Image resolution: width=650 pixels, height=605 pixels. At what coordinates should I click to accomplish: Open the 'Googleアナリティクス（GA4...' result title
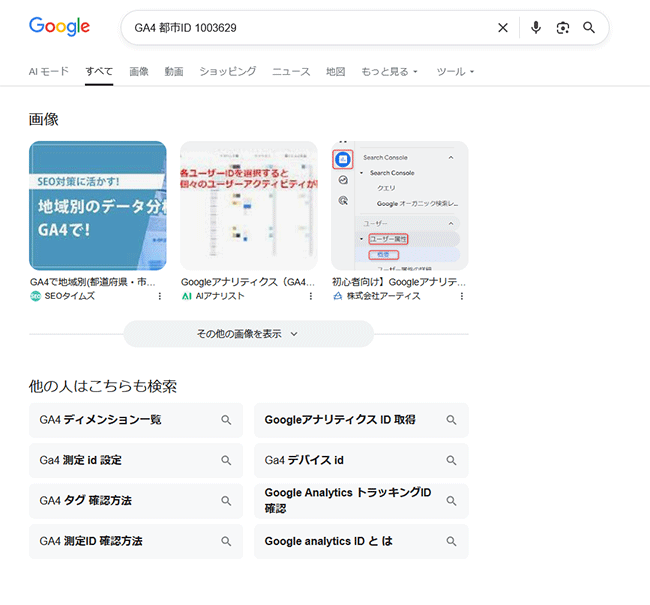tap(248, 282)
